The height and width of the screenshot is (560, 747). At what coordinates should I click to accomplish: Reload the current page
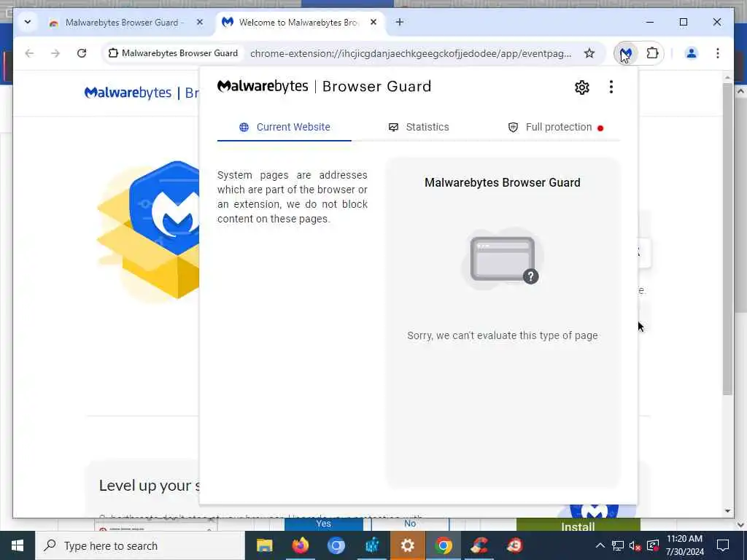[x=82, y=53]
